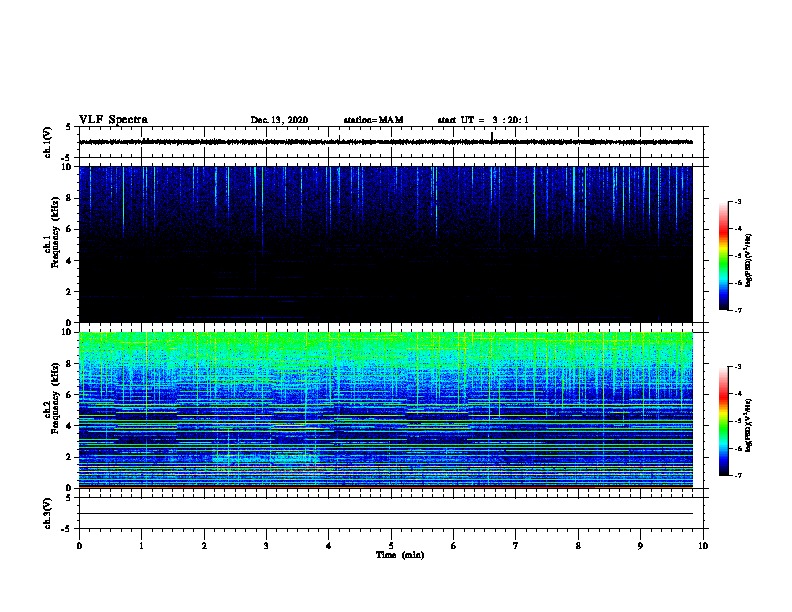Click time axis tick label "6"
The width and height of the screenshot is (792, 612).
[454, 546]
